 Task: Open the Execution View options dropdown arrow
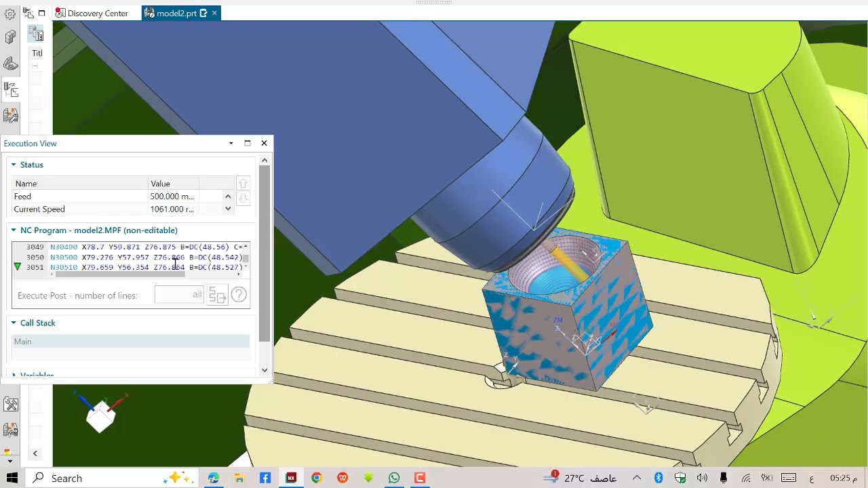point(231,143)
